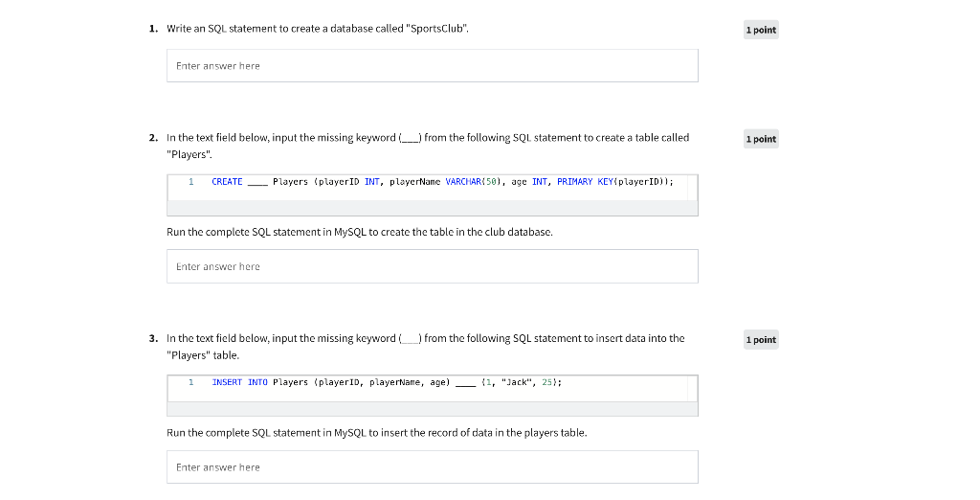Click the blank placeholder in the CREATE statement
980x500 pixels.
point(257,182)
